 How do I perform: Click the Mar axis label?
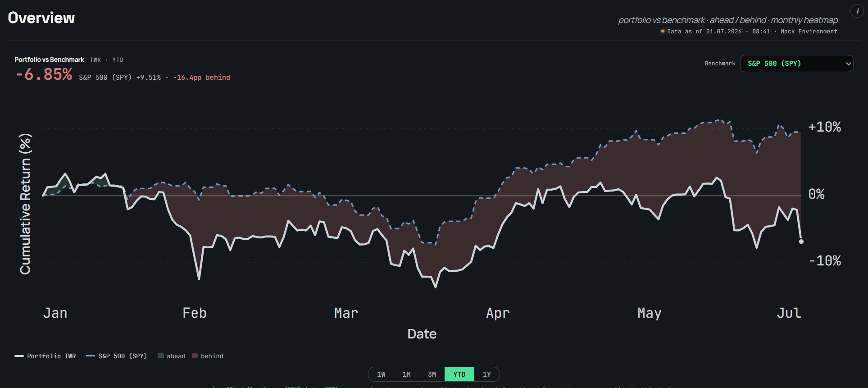point(346,313)
